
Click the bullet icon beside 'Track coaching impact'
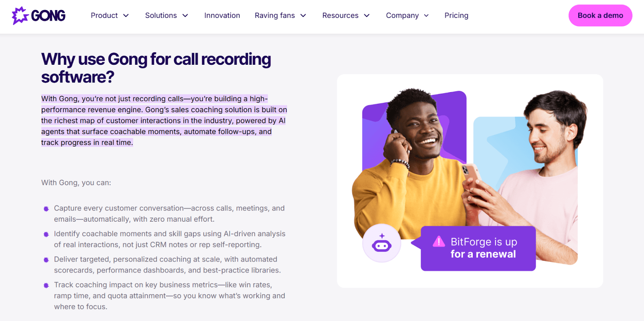click(46, 285)
